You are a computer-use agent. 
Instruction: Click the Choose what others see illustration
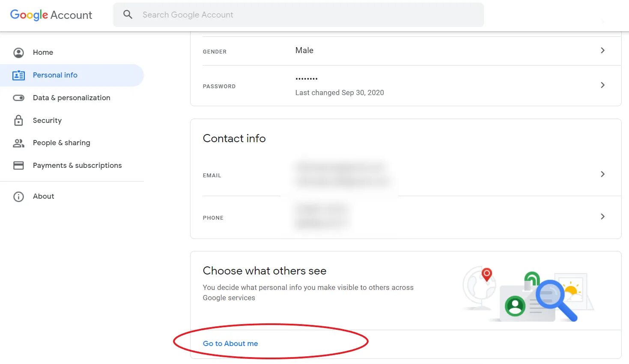(528, 295)
